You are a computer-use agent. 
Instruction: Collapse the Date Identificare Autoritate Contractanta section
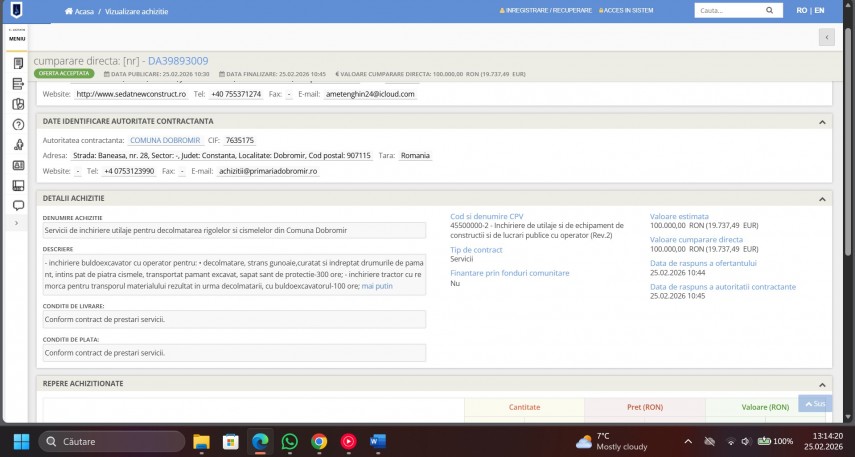823,121
